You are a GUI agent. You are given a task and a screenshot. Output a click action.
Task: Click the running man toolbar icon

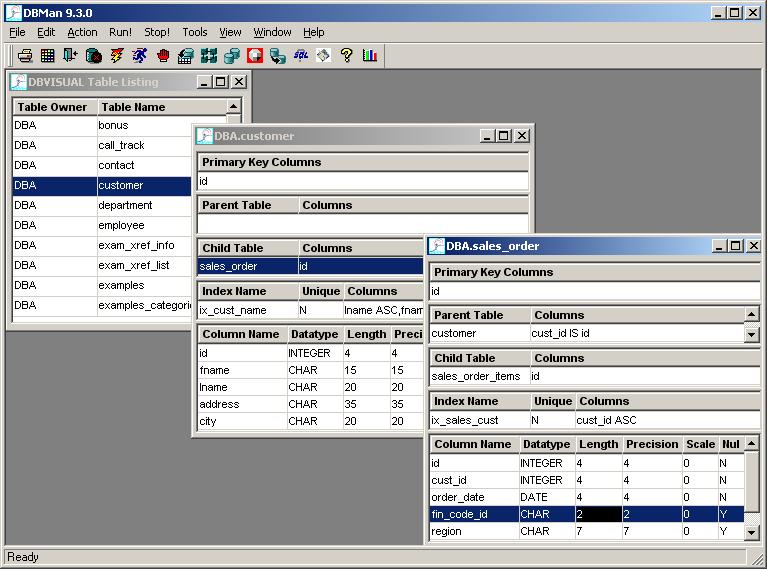click(x=139, y=56)
